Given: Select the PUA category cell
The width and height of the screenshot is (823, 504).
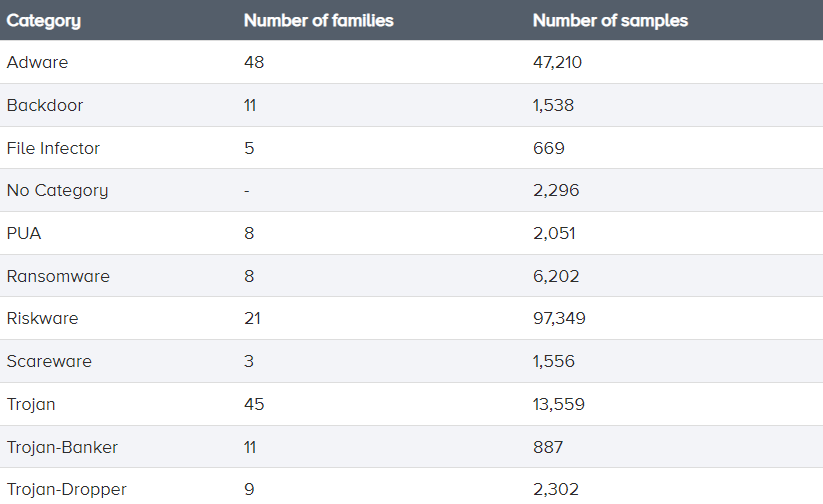Looking at the screenshot, I should coord(23,233).
